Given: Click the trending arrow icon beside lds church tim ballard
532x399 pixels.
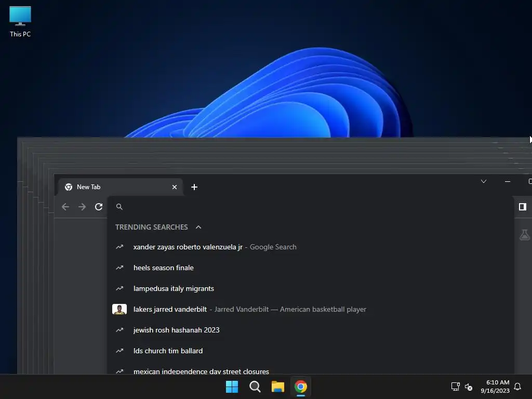Looking at the screenshot, I should click(119, 351).
